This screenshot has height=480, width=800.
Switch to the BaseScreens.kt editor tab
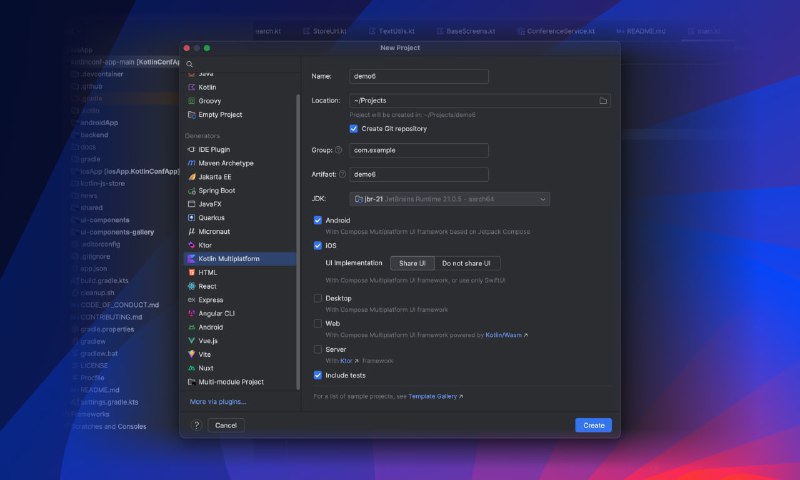pyautogui.click(x=466, y=31)
